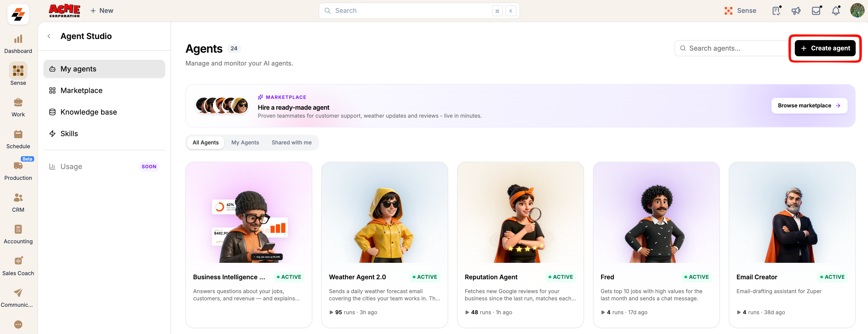
Task: Select My agents in Agent Studio
Action: pyautogui.click(x=104, y=69)
